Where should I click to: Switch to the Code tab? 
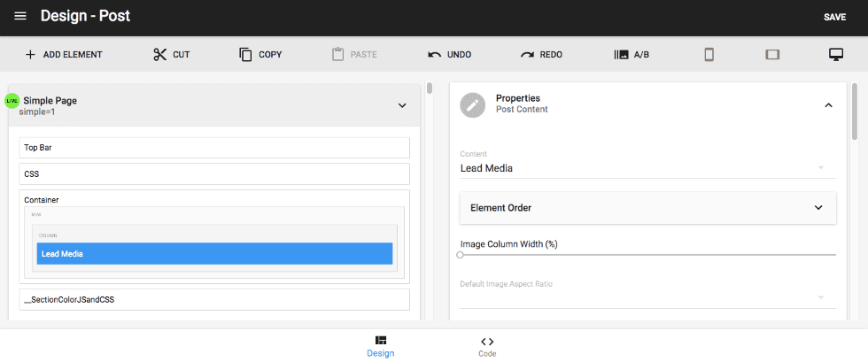pos(487,346)
